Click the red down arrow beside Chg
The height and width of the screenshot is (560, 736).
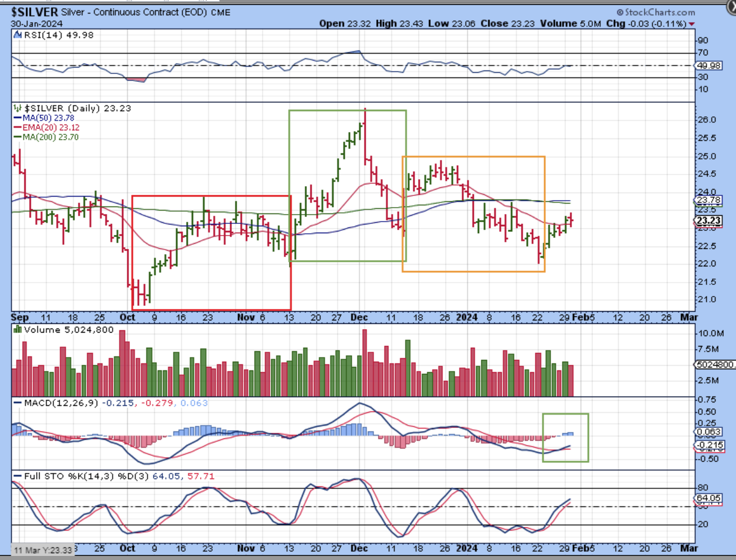click(x=691, y=24)
